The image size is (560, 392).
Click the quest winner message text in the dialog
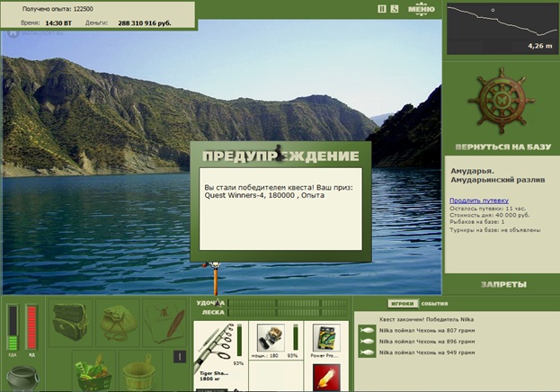click(279, 192)
